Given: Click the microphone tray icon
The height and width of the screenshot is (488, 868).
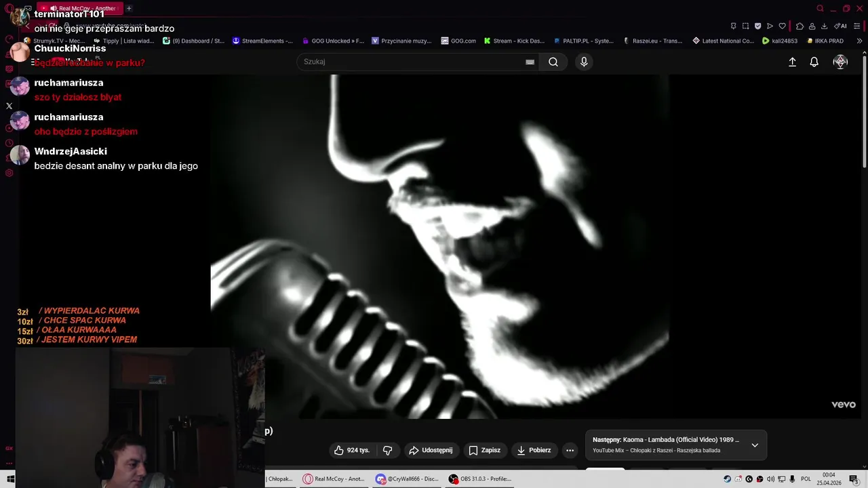Looking at the screenshot, I should (792, 479).
